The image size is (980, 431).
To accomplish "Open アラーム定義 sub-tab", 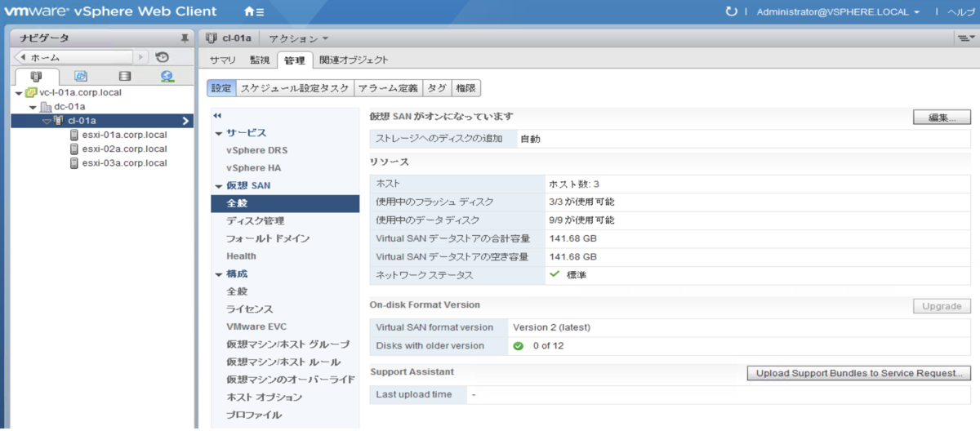I will tap(388, 88).
